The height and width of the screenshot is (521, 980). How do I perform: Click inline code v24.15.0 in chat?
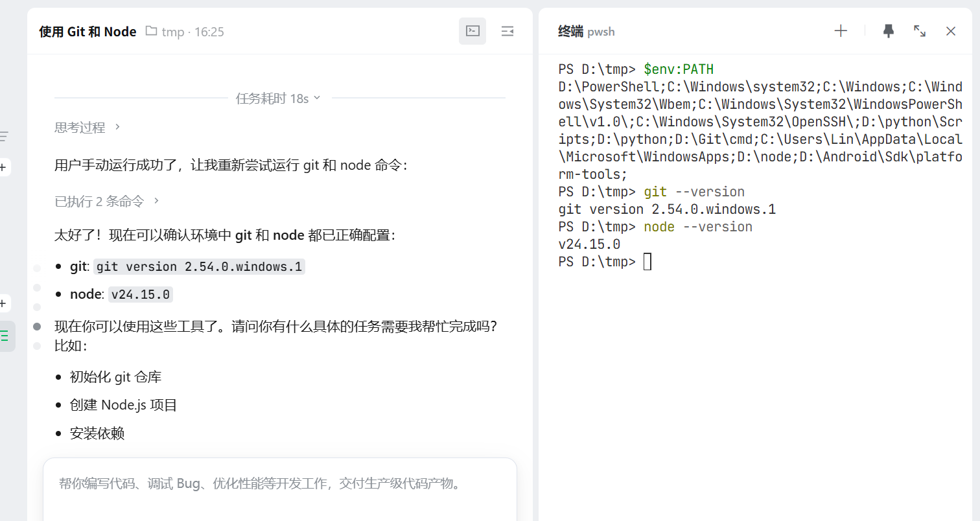141,294
